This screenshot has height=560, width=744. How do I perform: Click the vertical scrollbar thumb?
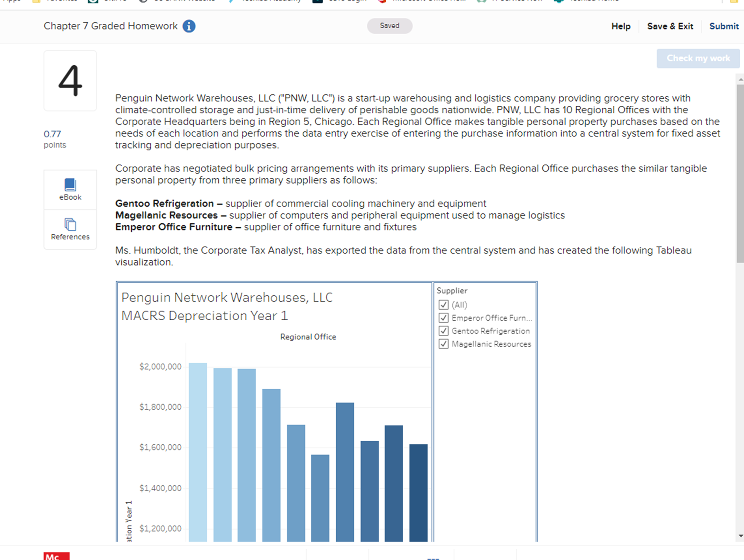740,174
